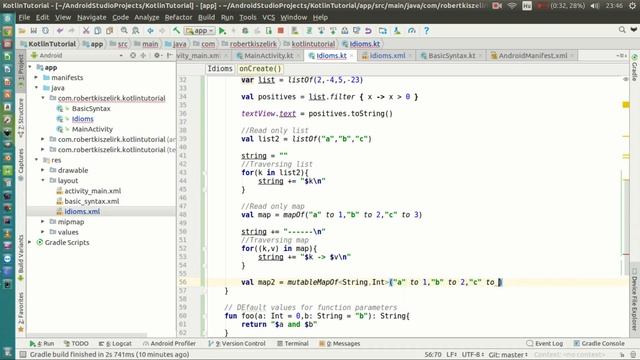Screen dimensions: 640x360
Task: Click the Git: master branch widget
Action: (508, 354)
